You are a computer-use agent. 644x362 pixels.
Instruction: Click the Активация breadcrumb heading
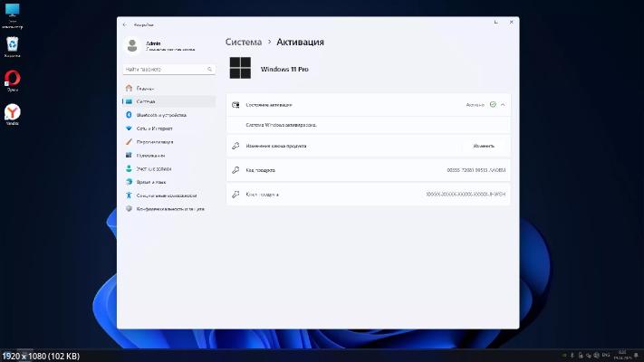coord(300,42)
